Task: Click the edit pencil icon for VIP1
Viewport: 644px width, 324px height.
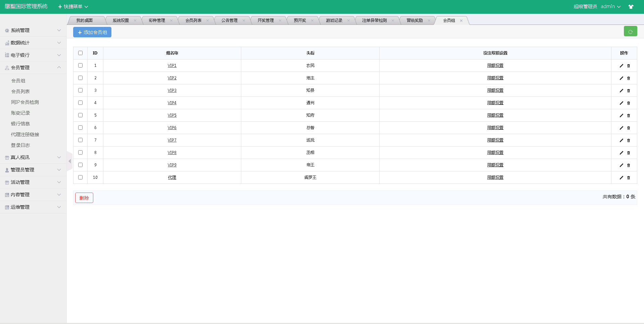Action: pyautogui.click(x=621, y=66)
